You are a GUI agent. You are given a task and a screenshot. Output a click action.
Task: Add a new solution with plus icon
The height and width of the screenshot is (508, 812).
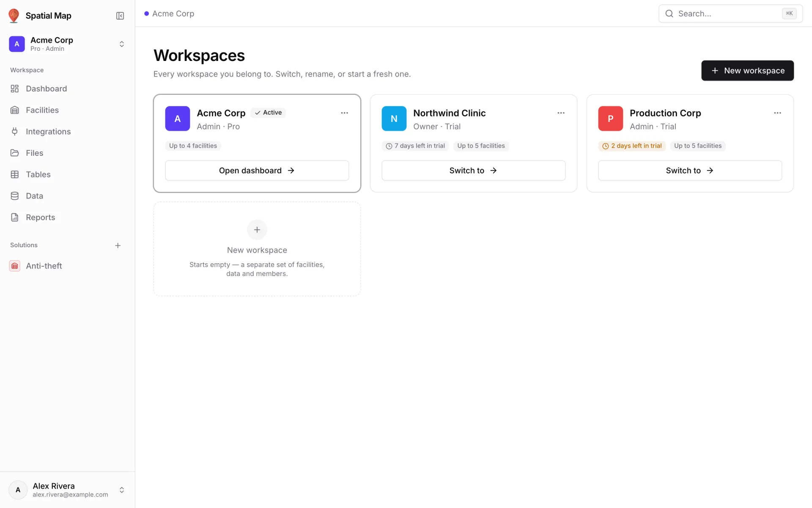coord(118,246)
